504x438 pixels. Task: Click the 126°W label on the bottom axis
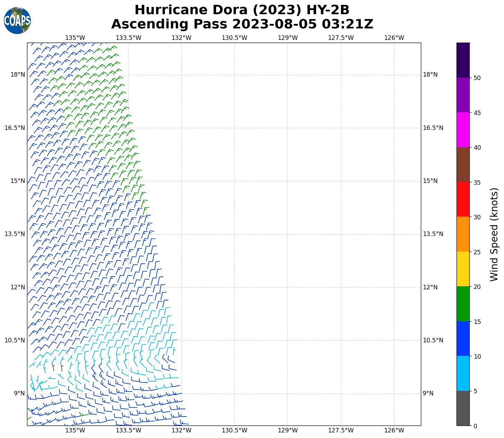click(394, 431)
